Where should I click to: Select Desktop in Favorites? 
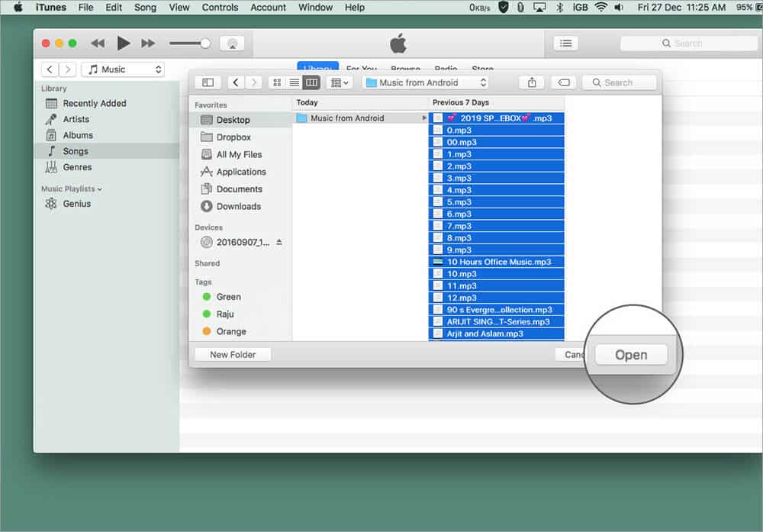click(241, 120)
